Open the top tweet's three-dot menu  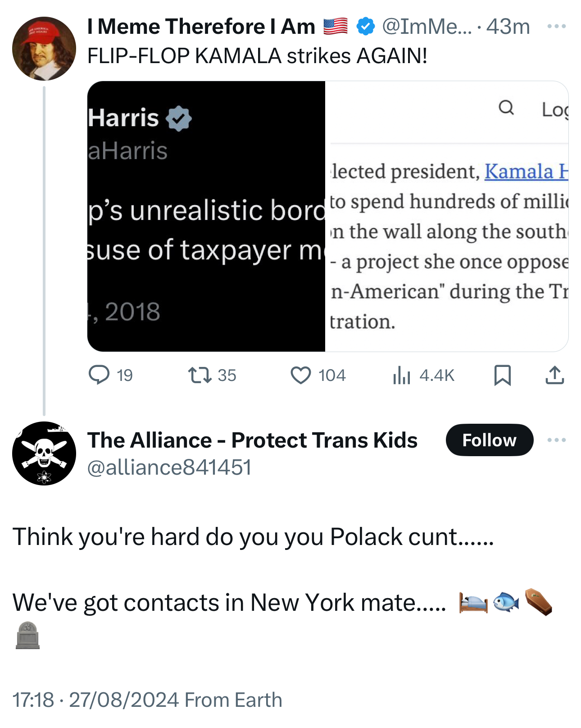point(556,27)
